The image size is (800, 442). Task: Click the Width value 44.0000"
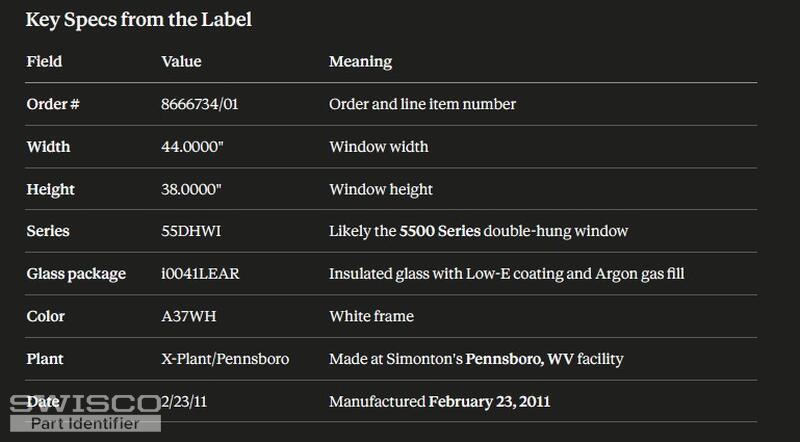[192, 146]
